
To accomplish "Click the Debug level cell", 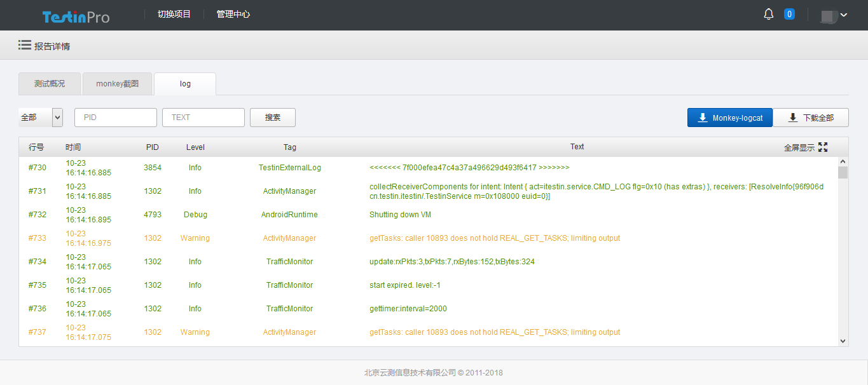I will 195,215.
